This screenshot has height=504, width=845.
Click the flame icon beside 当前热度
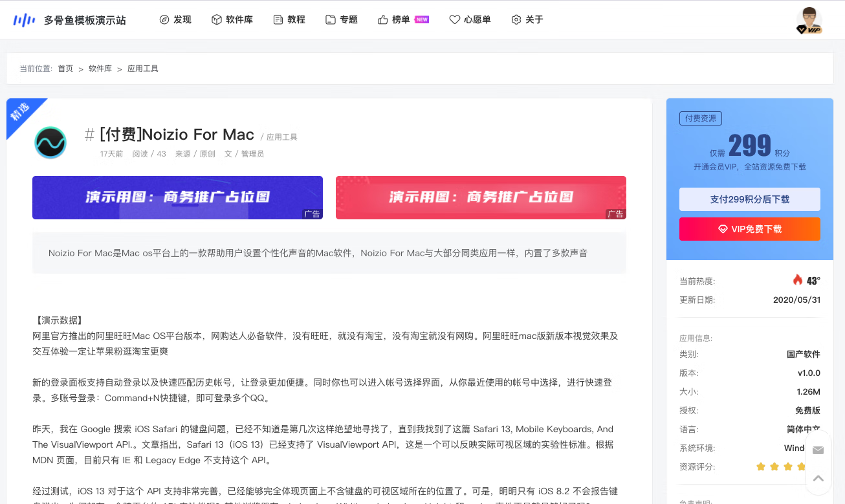[x=796, y=279]
